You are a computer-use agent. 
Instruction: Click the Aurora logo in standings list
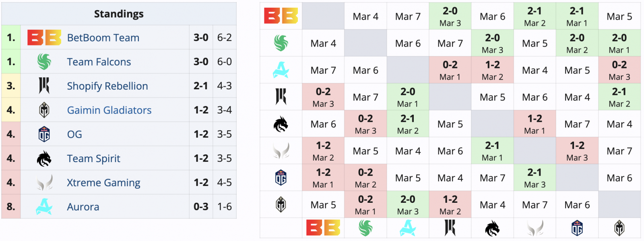pos(44,206)
